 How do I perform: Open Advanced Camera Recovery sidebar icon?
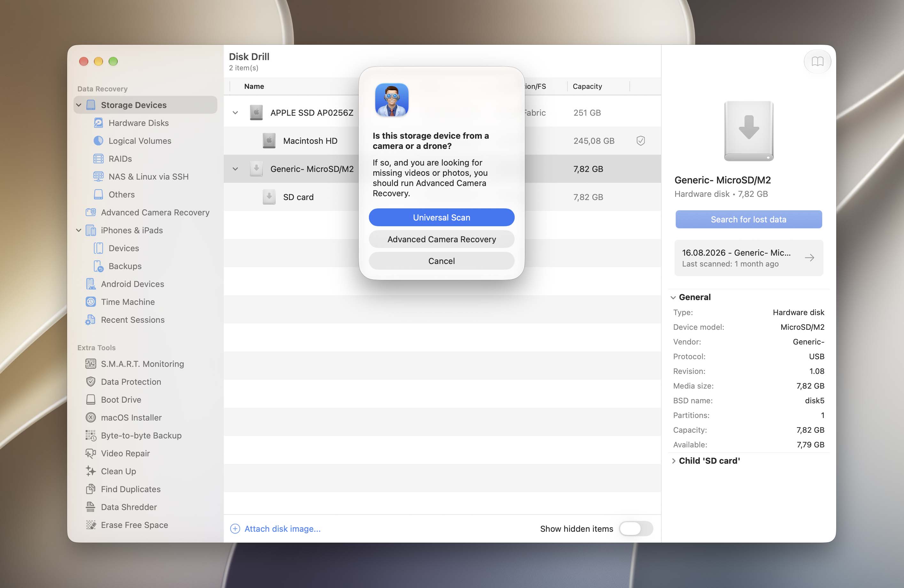pos(91,212)
